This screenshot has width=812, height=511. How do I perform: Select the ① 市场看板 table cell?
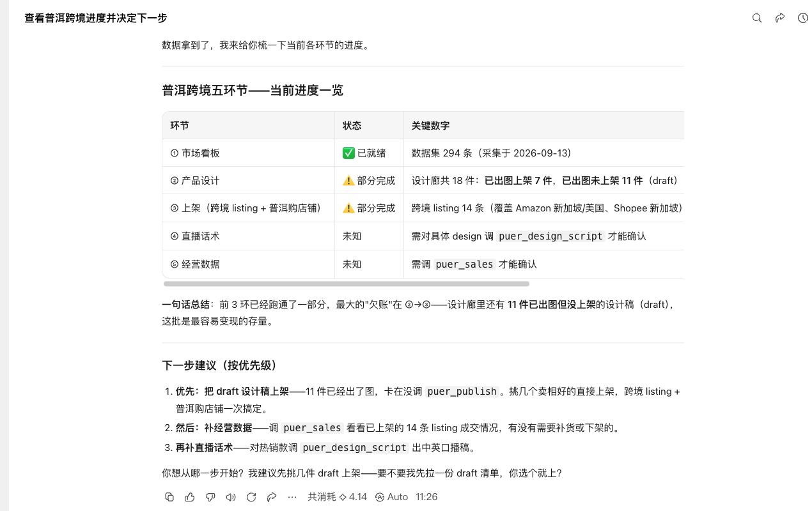click(x=249, y=153)
